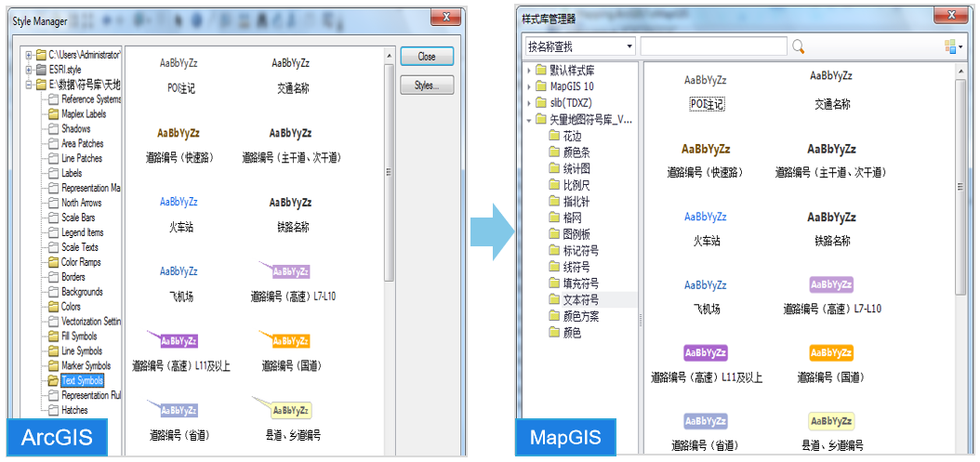Select Reference Systems folder in Style Manager

[84, 99]
